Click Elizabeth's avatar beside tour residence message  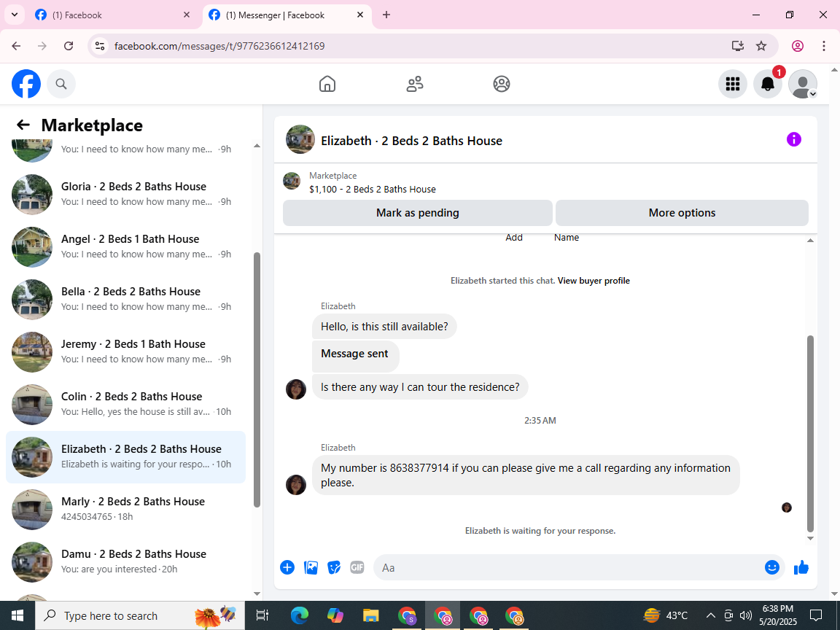296,389
